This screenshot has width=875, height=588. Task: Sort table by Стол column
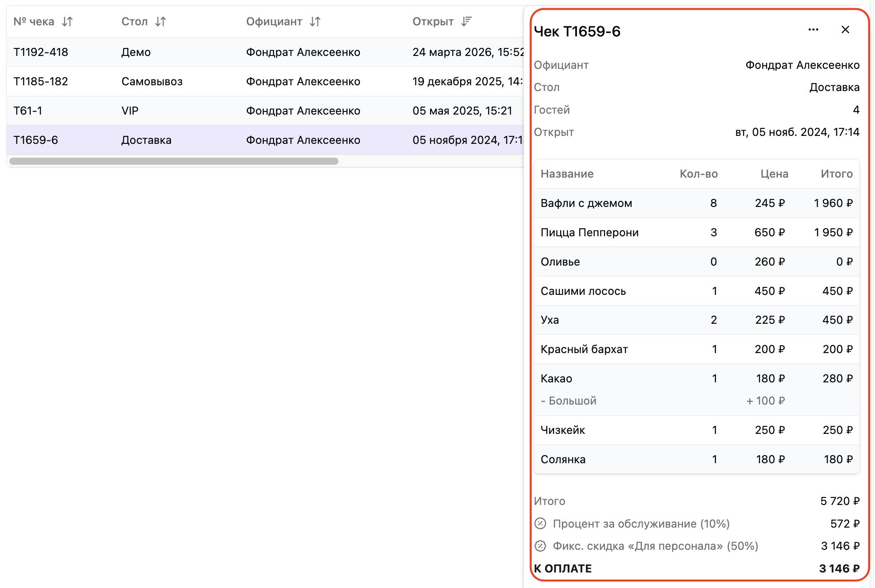160,21
